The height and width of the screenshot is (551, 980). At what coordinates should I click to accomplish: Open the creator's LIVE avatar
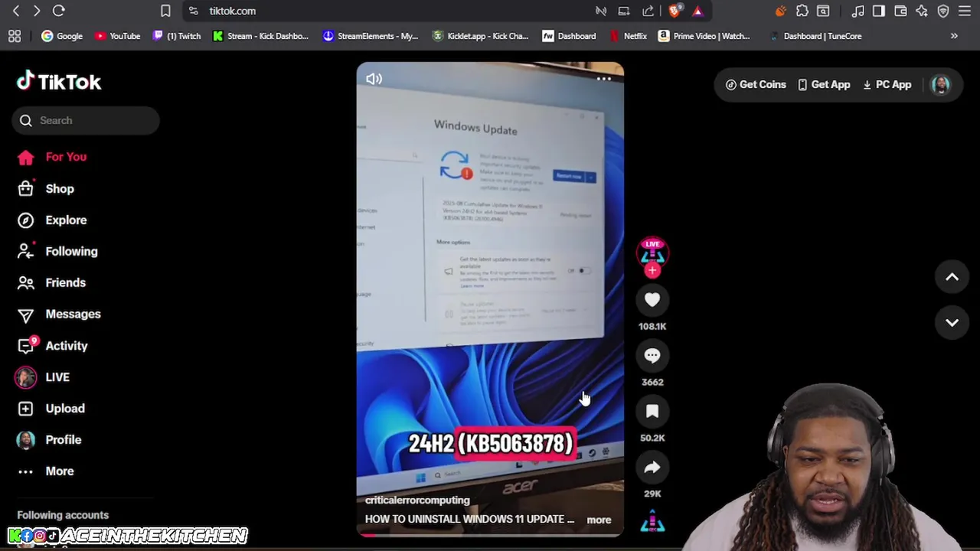point(652,253)
